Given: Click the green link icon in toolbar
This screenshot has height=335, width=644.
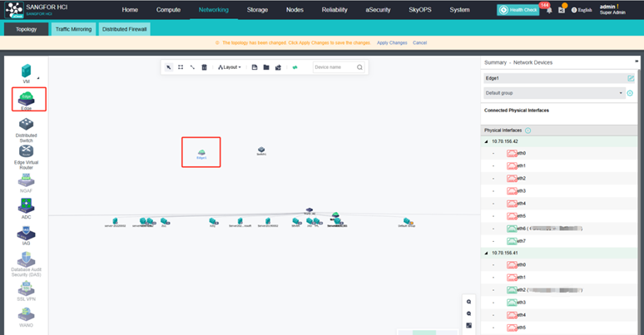Looking at the screenshot, I should [x=295, y=67].
